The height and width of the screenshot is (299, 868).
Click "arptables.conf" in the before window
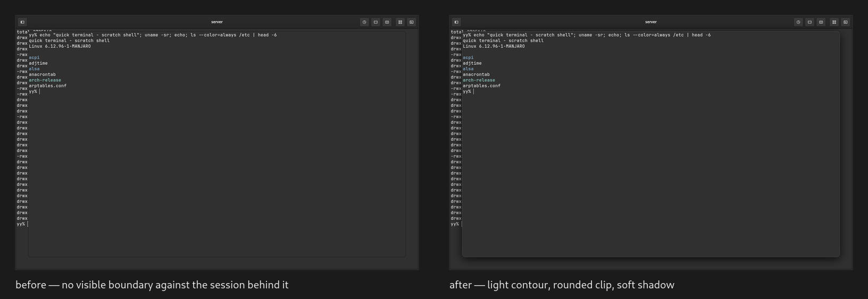(47, 86)
